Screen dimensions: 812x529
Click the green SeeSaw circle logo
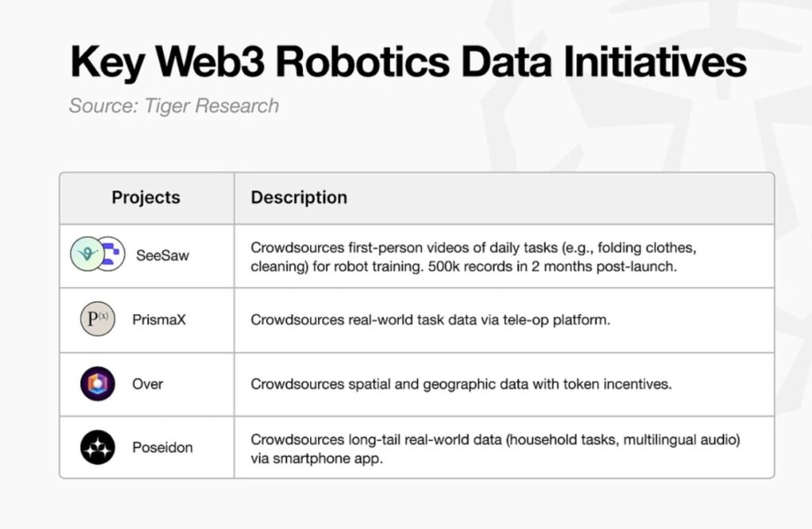coord(86,254)
